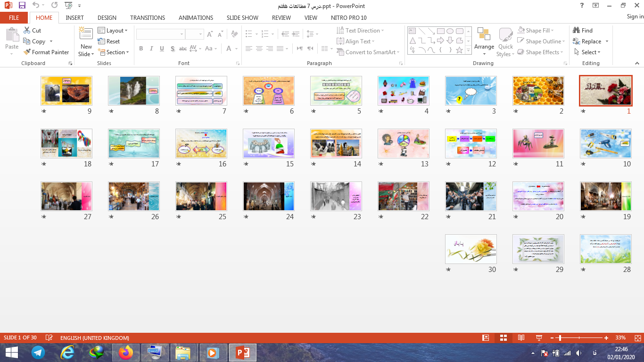Viewport: 644px width, 362px height.
Task: Open Firefox from the taskbar
Action: click(126, 353)
